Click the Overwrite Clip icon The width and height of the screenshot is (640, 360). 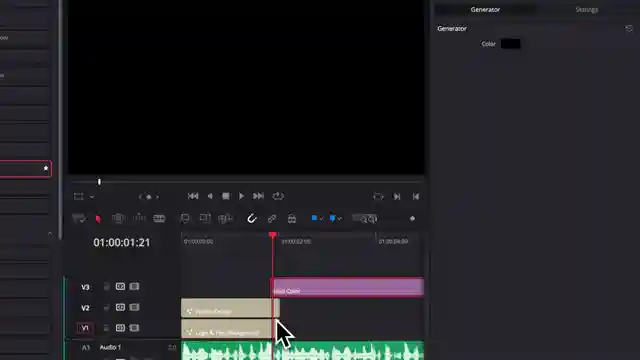[x=205, y=218]
